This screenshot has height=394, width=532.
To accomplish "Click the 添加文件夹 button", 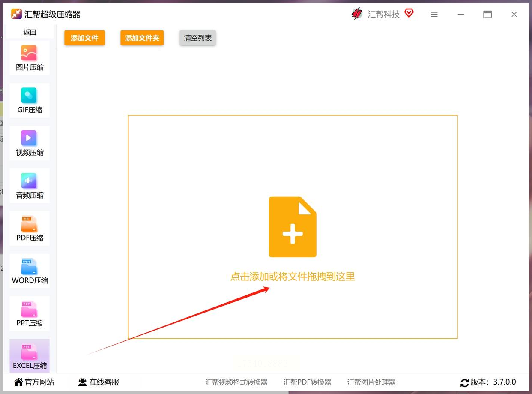I will 142,38.
